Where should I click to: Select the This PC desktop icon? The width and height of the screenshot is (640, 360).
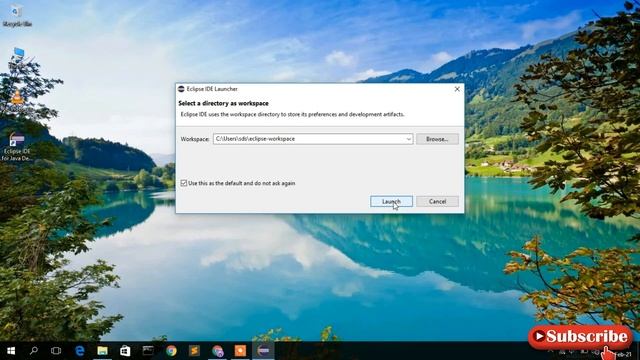point(18,57)
